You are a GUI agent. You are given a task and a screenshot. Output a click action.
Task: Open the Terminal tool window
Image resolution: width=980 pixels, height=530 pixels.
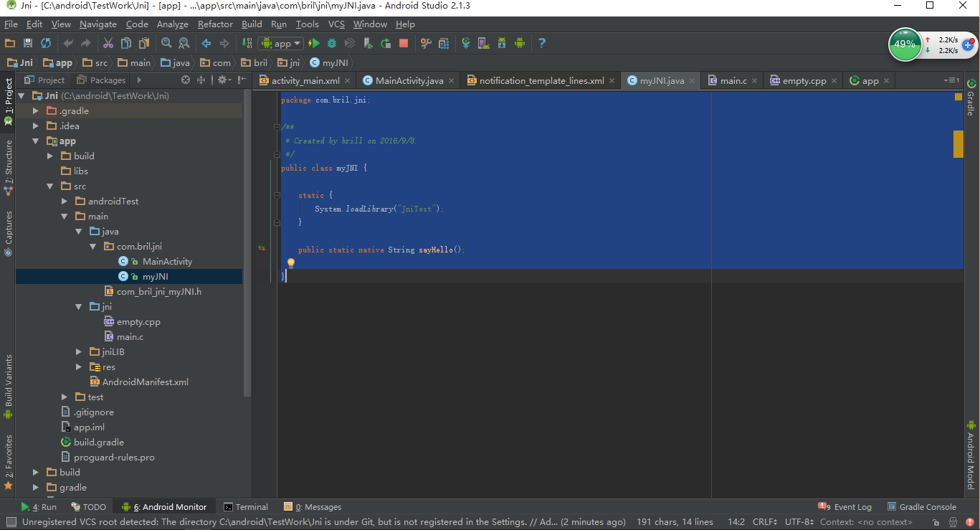pyautogui.click(x=246, y=507)
